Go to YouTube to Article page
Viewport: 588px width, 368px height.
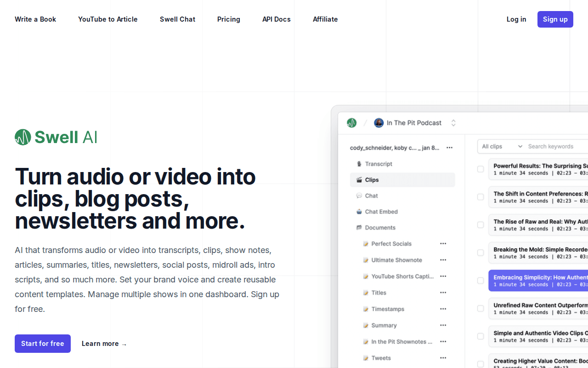click(108, 19)
